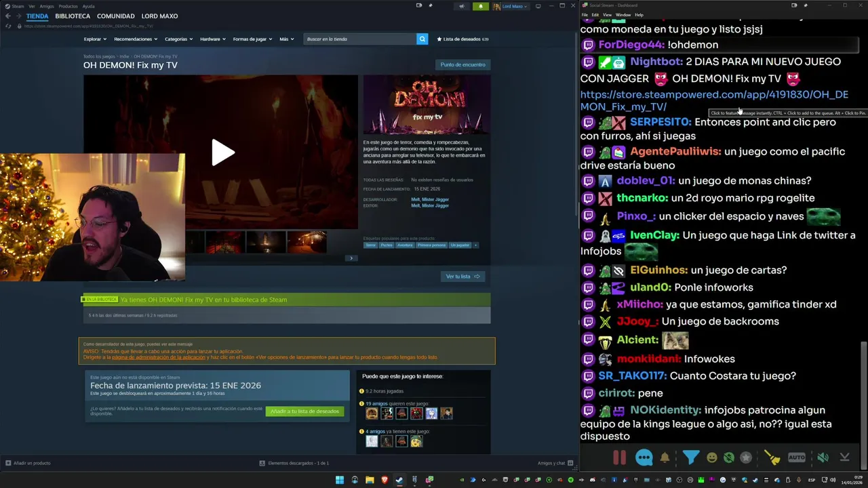Viewport: 868px width, 488px height.
Task: Toggle Social Stream bell notifications
Action: 665,457
